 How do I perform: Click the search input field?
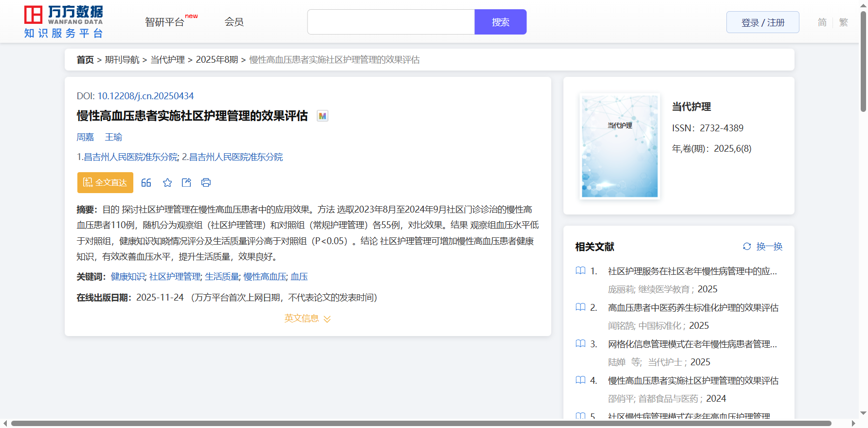tap(391, 22)
